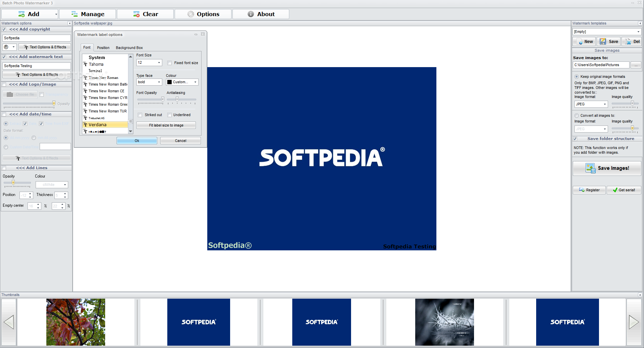The width and height of the screenshot is (644, 348).
Task: Click the Save Images! button label
Action: click(x=613, y=168)
